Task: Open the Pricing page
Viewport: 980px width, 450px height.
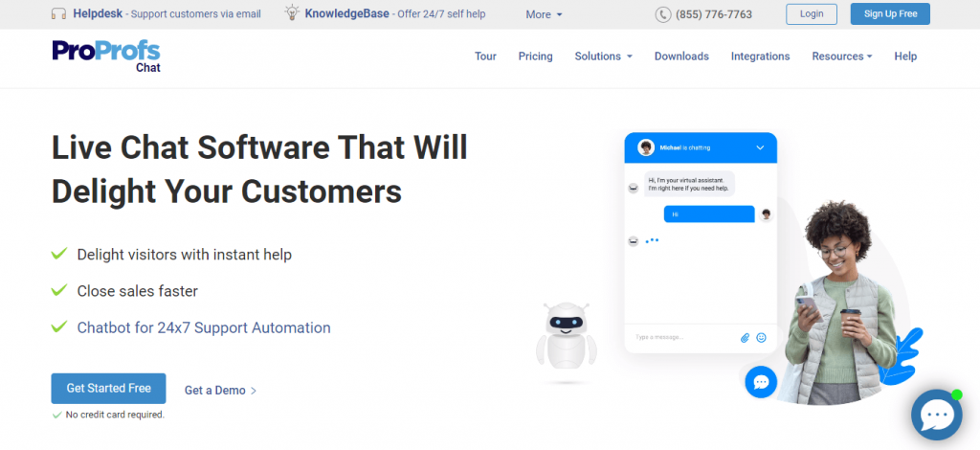Action: click(535, 56)
